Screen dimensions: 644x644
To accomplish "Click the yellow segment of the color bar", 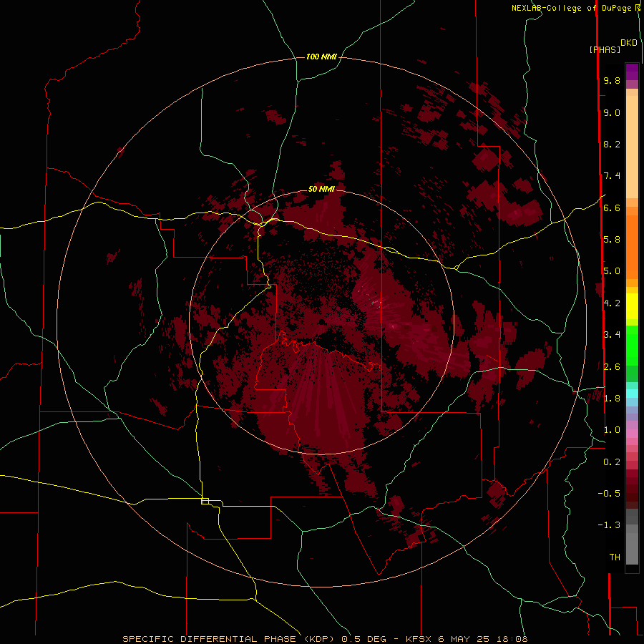I will (632, 306).
